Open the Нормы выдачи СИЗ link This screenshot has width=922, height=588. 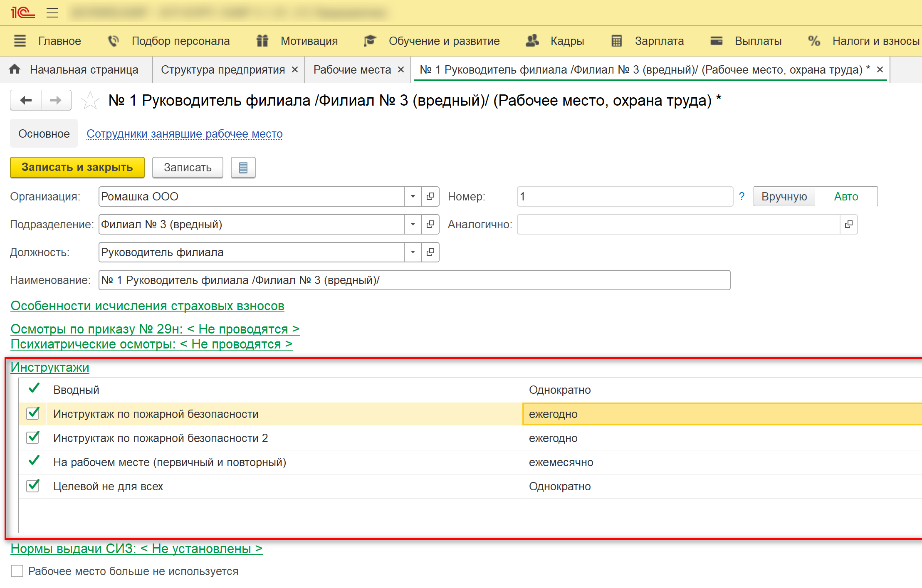click(136, 548)
